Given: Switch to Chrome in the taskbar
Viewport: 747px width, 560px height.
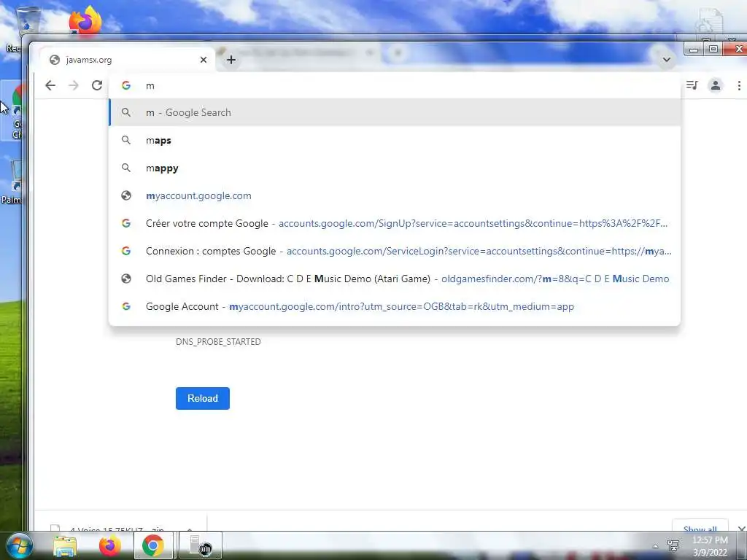Looking at the screenshot, I should tap(153, 545).
